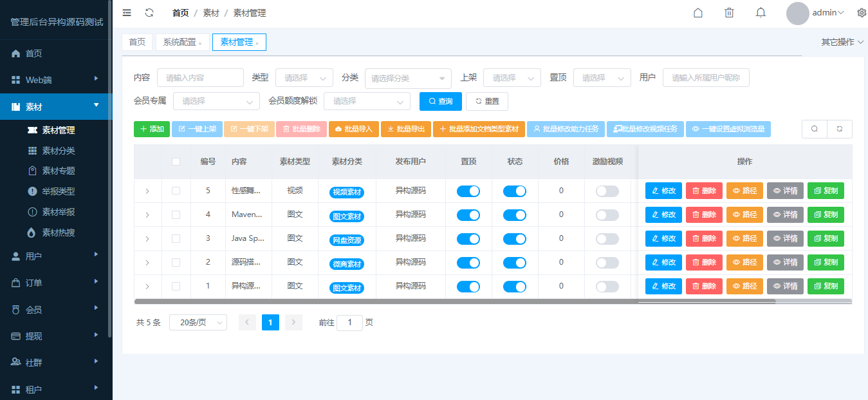This screenshot has height=400, width=868.
Task: Collapse the sidebar with hamburger icon
Action: [126, 12]
